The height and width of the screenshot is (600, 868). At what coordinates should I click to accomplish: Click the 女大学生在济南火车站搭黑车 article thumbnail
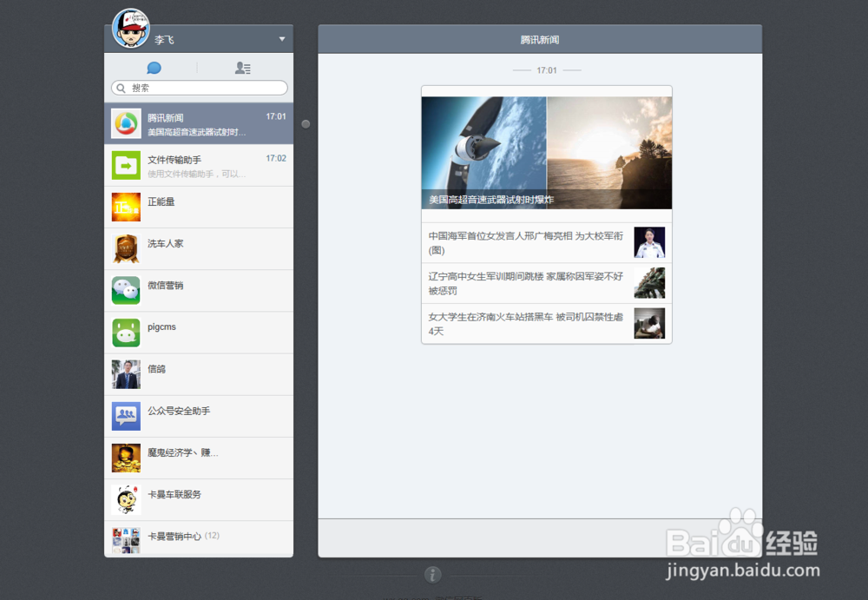(649, 323)
